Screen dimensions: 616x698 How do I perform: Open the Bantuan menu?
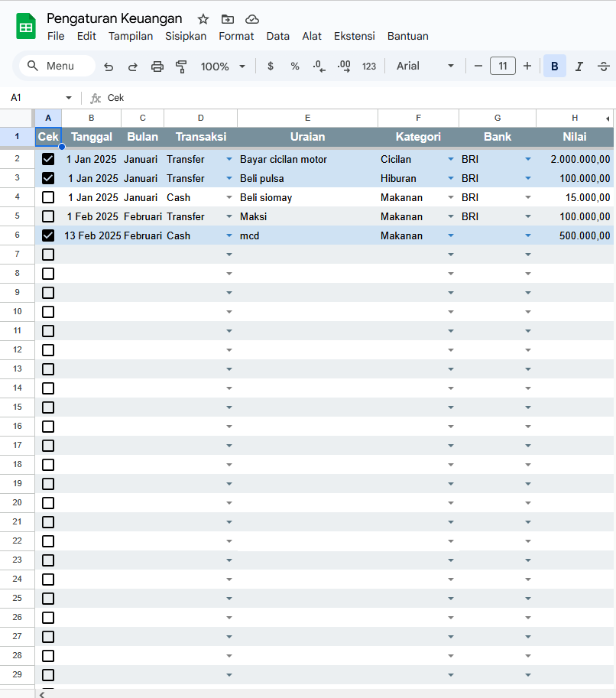pos(407,36)
